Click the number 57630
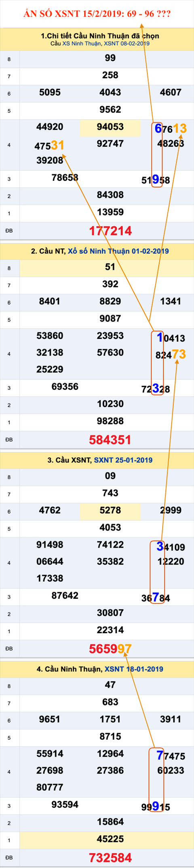This screenshot has height=868, width=194. point(110,353)
